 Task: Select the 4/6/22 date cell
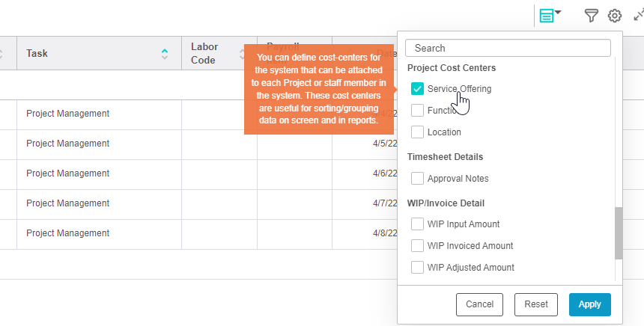(x=365, y=173)
